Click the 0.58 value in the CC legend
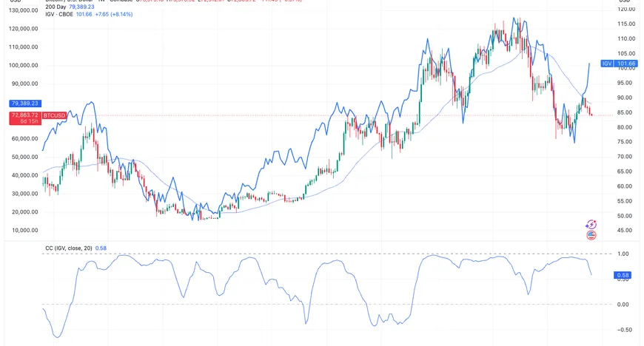This screenshot has height=346, width=644. pyautogui.click(x=101, y=248)
